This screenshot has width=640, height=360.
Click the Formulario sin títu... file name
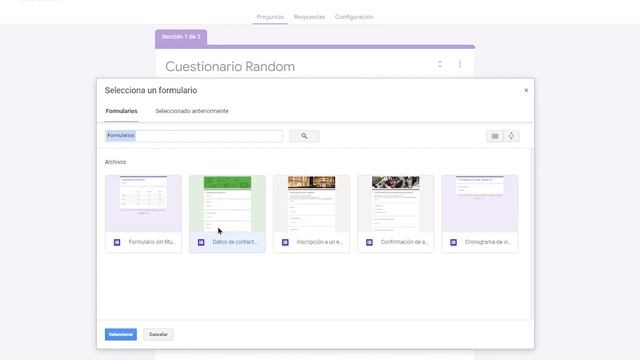pos(152,242)
